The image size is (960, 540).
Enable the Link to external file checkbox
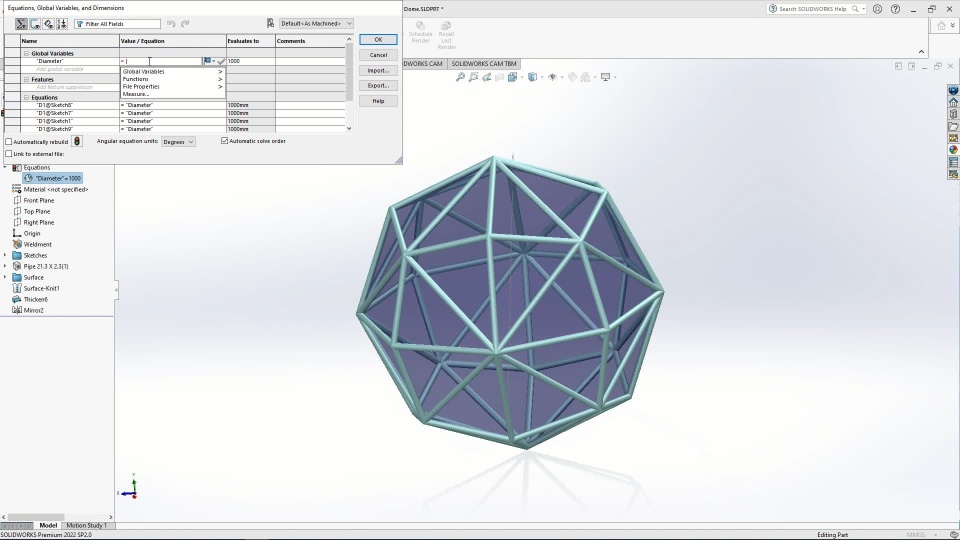[9, 154]
